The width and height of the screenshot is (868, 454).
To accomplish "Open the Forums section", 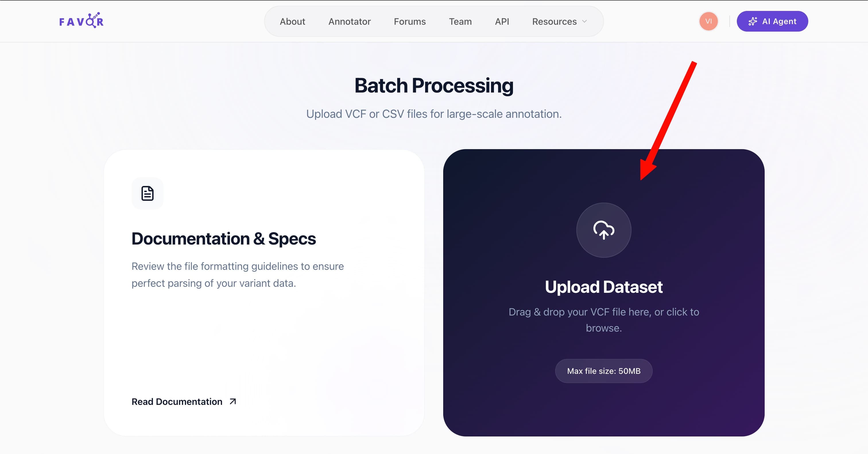I will tap(410, 21).
